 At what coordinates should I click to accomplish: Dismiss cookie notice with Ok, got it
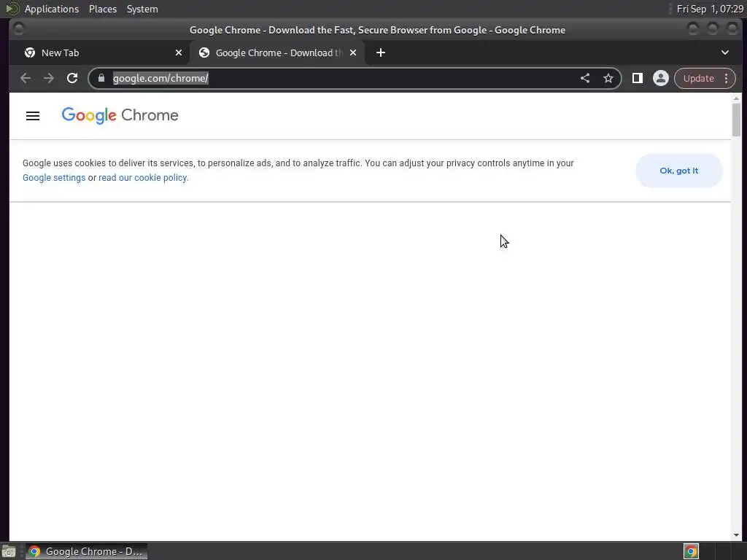(679, 171)
